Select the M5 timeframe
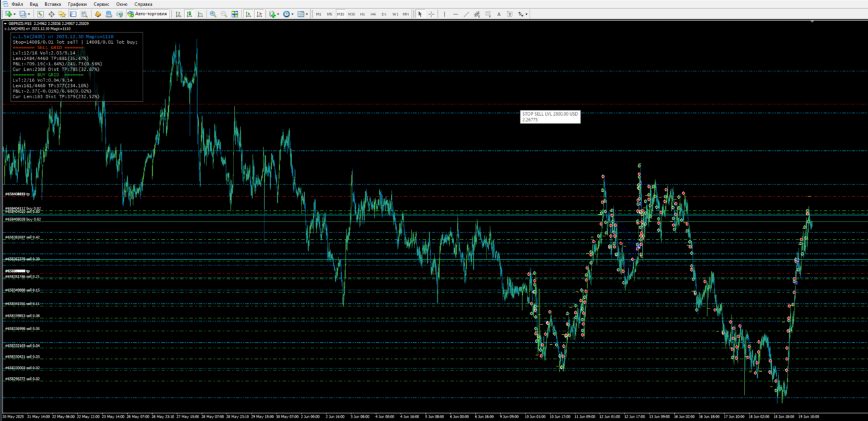The height and width of the screenshot is (421, 868). pyautogui.click(x=329, y=13)
